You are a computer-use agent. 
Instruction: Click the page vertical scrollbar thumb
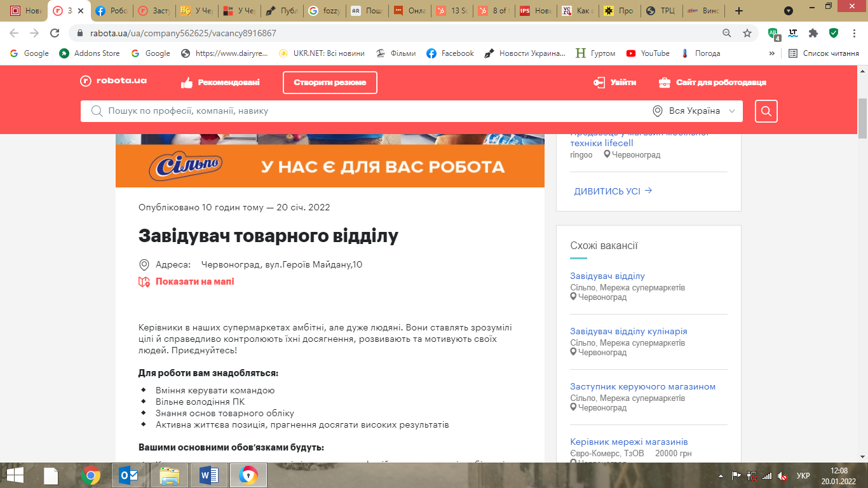862,118
